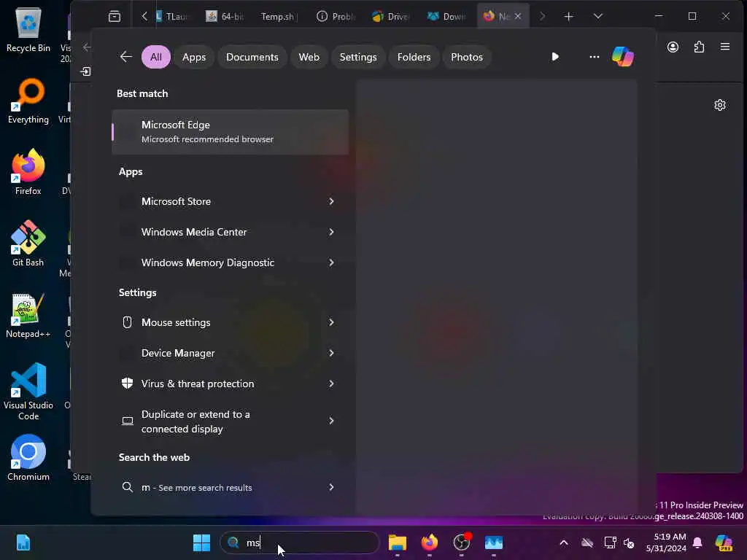Image resolution: width=747 pixels, height=560 pixels.
Task: Open the Git Bash desktop shortcut
Action: pyautogui.click(x=28, y=244)
